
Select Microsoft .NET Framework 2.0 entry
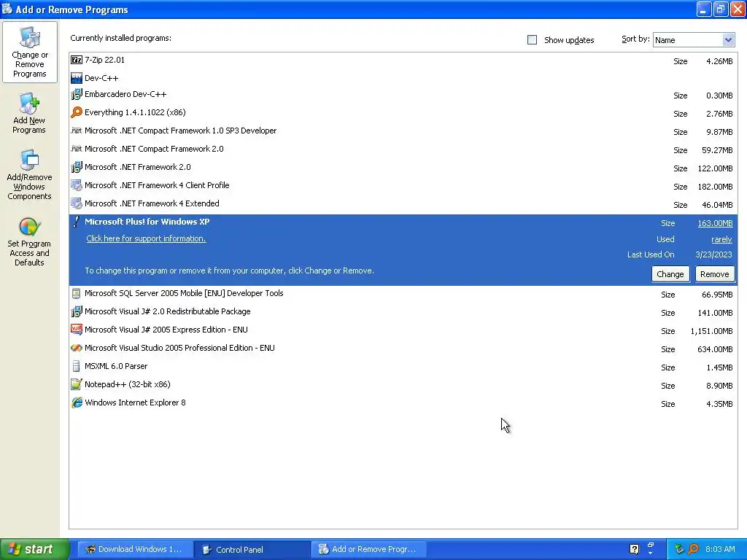(x=403, y=168)
